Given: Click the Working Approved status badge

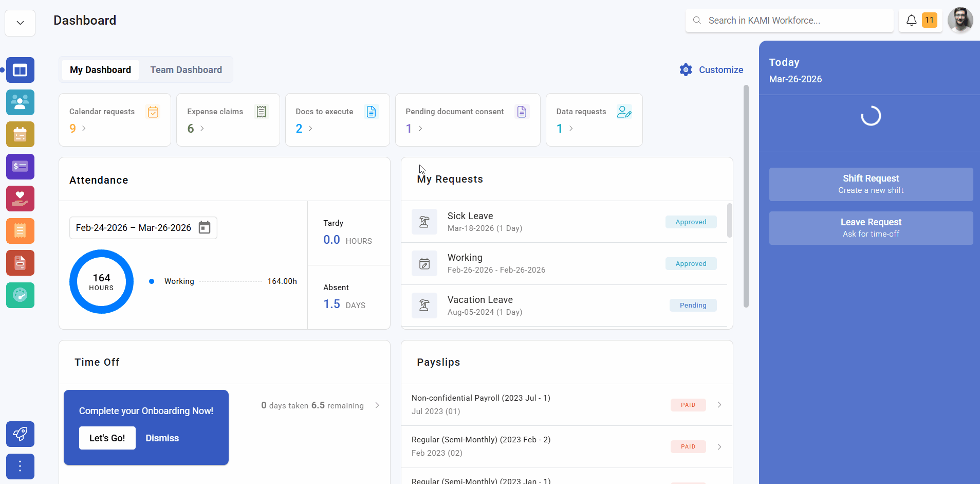Looking at the screenshot, I should pos(691,264).
